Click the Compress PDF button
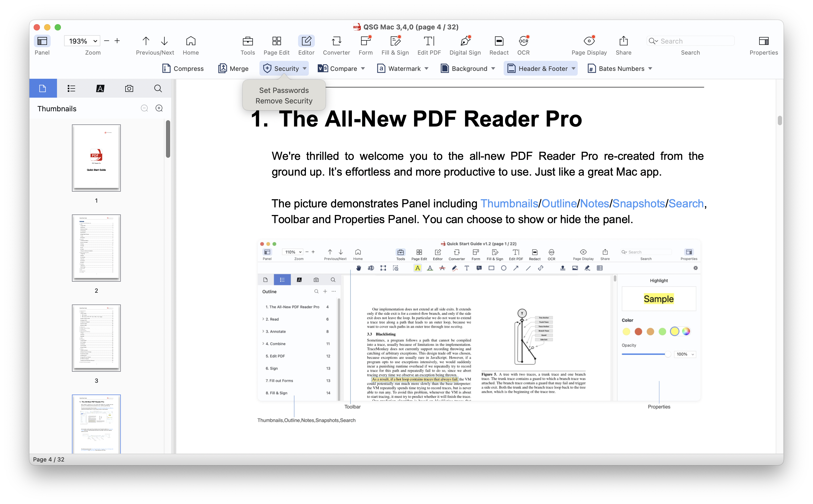The image size is (813, 504). click(183, 69)
